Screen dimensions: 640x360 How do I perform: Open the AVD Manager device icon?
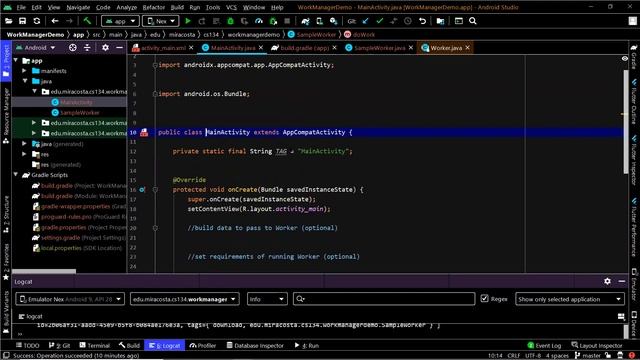click(x=320, y=21)
